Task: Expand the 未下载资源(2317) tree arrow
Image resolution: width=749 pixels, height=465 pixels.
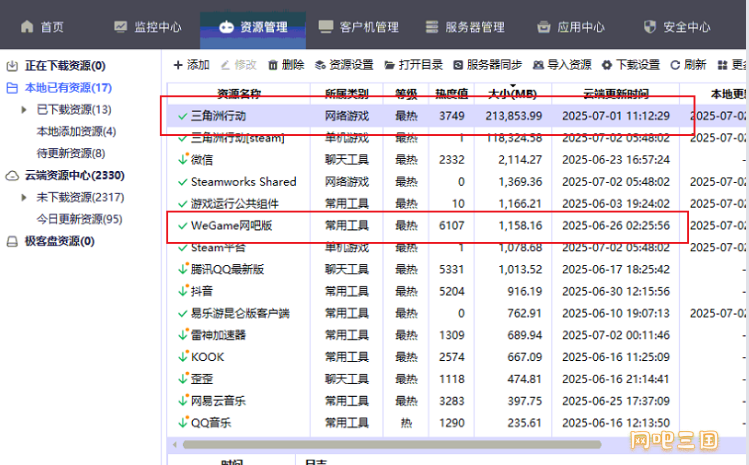Action: 24,197
